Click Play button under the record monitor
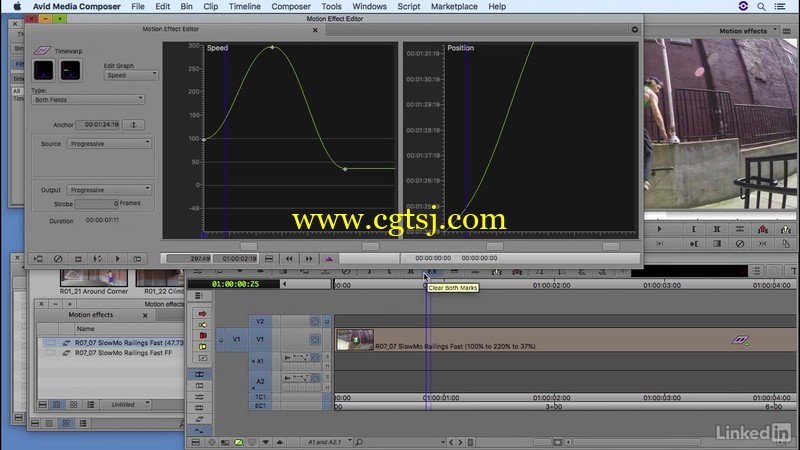 click(659, 229)
